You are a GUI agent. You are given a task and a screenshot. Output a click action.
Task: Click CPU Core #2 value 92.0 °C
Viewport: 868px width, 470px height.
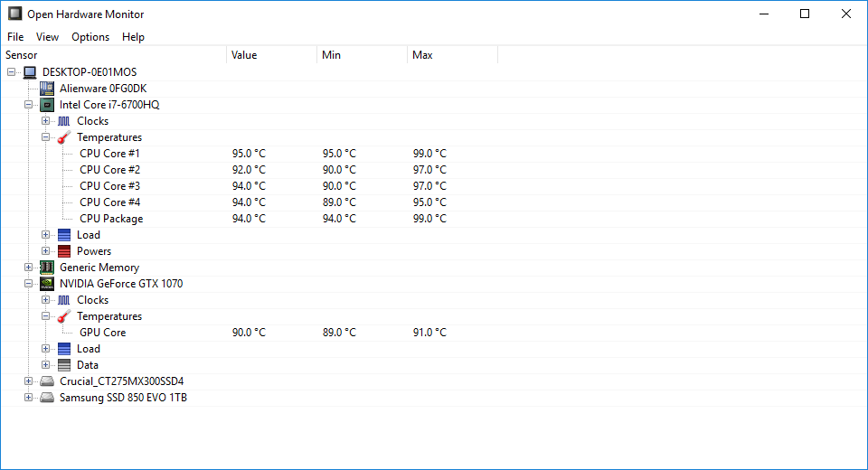coord(249,169)
